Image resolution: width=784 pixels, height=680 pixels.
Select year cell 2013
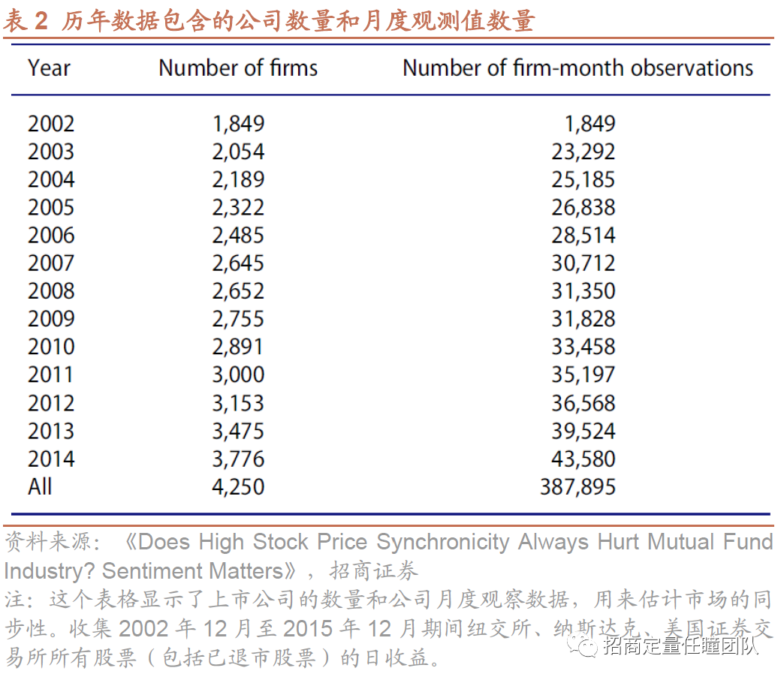pos(51,431)
